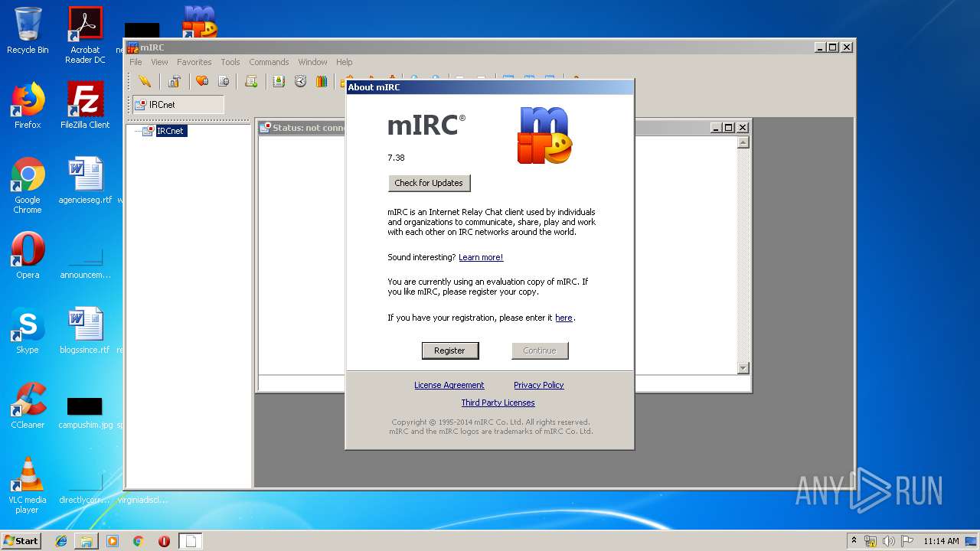The height and width of the screenshot is (551, 980).
Task: Click the mIRC taskbar window button
Action: tap(191, 541)
